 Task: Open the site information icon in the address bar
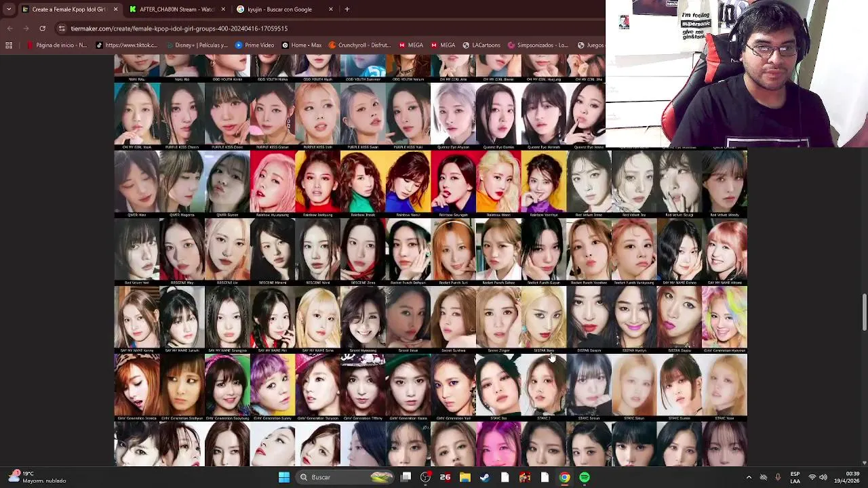pos(62,28)
